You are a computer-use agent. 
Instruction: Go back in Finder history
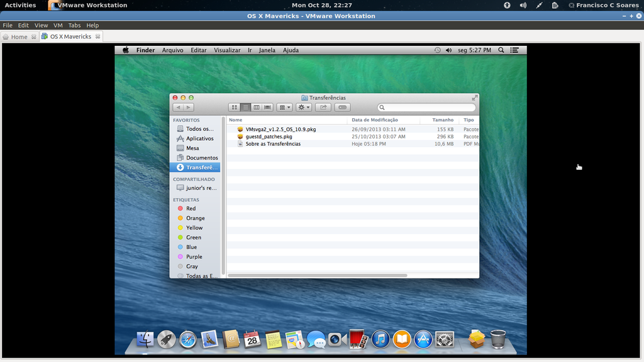click(178, 107)
